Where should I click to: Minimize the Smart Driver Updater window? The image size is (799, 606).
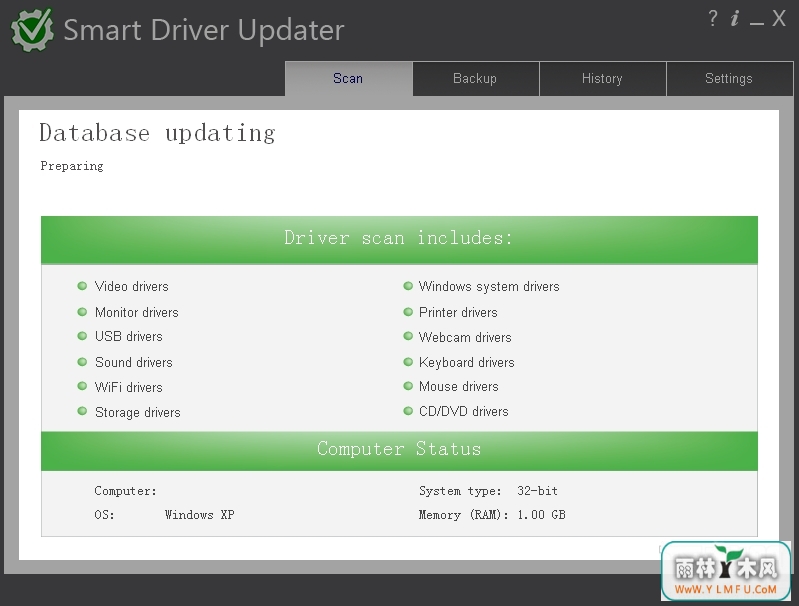(x=757, y=22)
